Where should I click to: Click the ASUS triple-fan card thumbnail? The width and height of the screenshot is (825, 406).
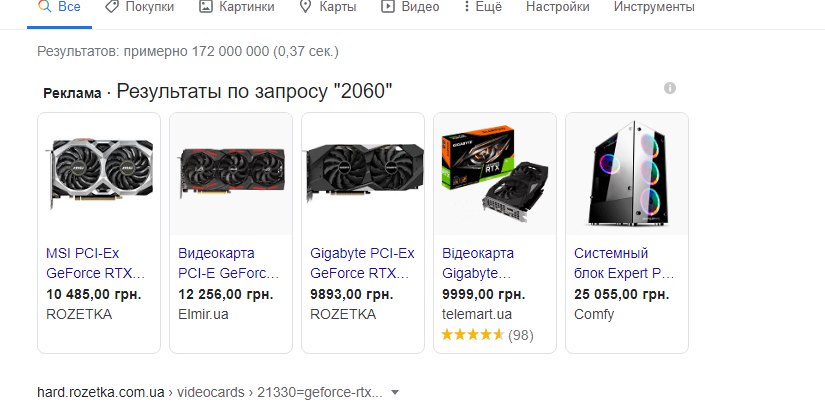coord(231,174)
